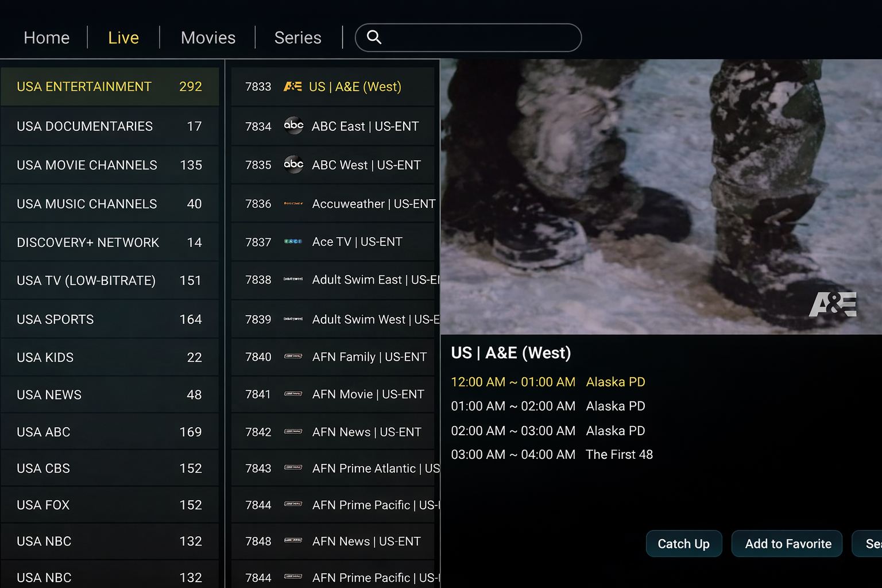Image resolution: width=882 pixels, height=588 pixels.
Task: Open the Series tab
Action: [x=297, y=38]
